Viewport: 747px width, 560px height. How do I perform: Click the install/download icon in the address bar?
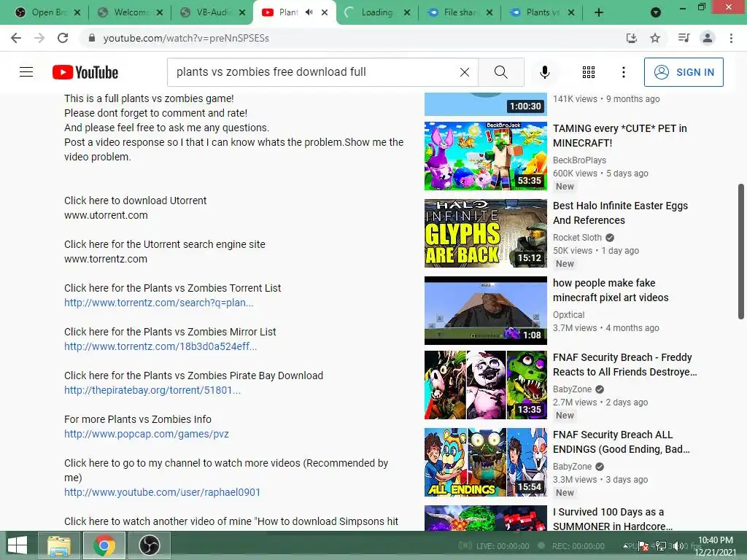(x=632, y=38)
